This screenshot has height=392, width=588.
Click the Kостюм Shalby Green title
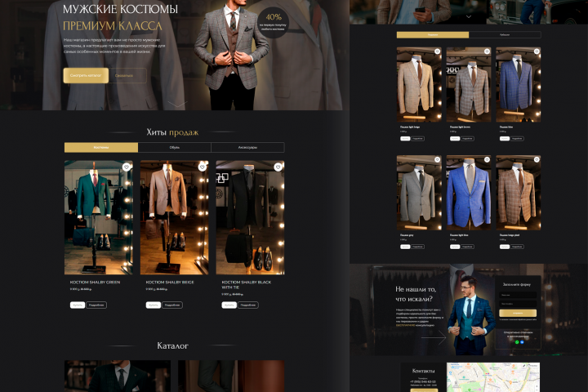(95, 282)
